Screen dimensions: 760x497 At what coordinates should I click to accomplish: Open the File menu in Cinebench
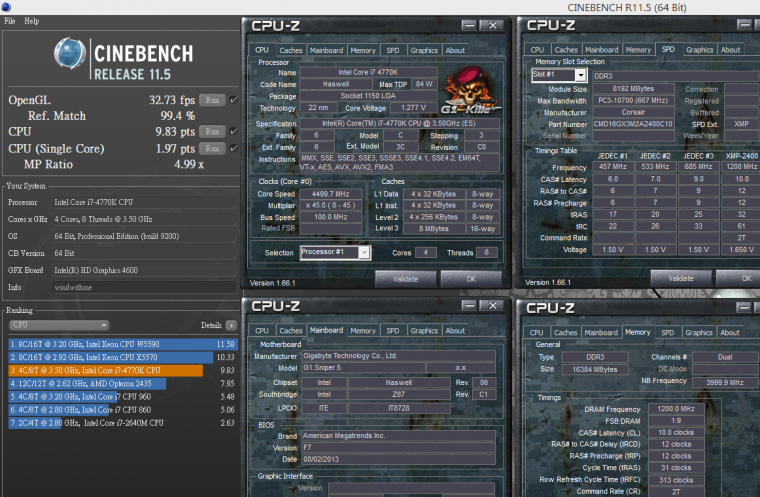pos(10,21)
